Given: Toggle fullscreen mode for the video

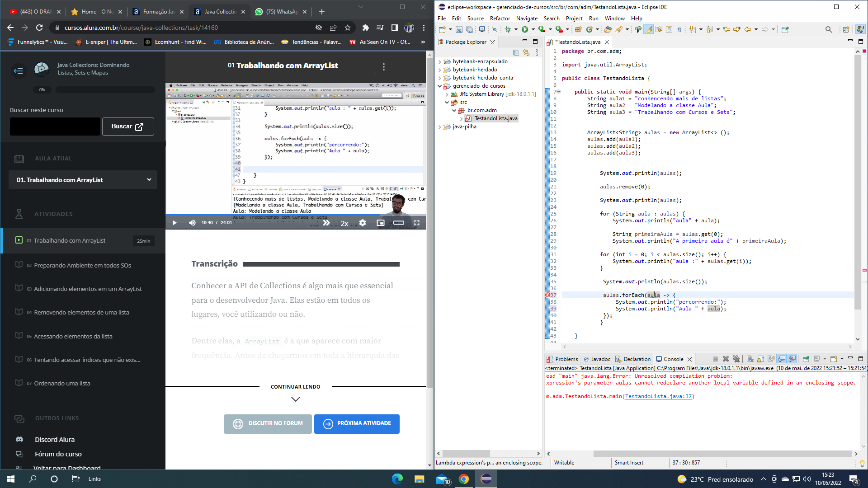Looking at the screenshot, I should click(417, 223).
